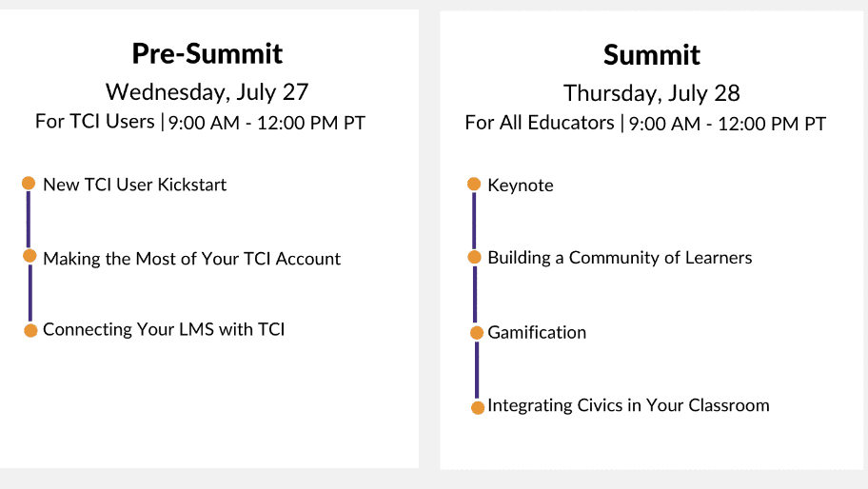This screenshot has width=868, height=489.
Task: Select Building a Community of Learners session
Action: pos(620,258)
